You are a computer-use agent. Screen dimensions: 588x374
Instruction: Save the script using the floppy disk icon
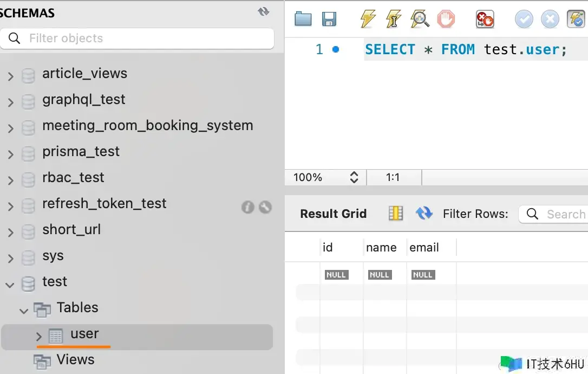click(329, 20)
